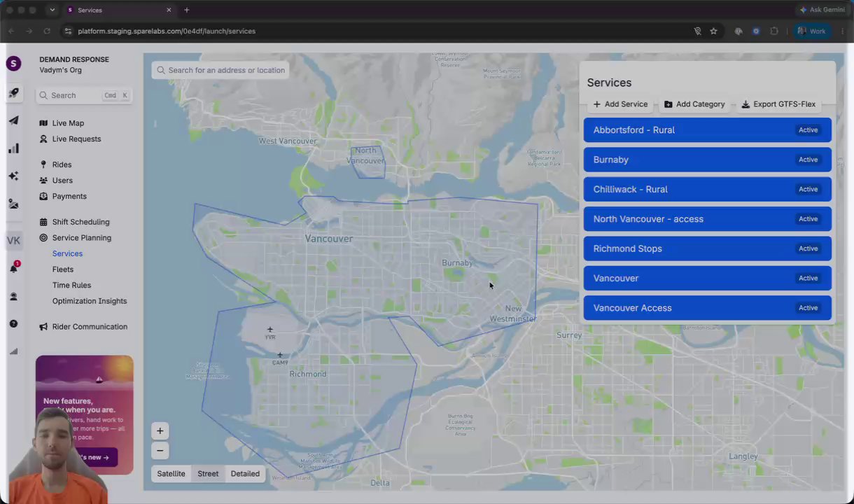The height and width of the screenshot is (504, 854).
Task: Go to Live Map in sidebar
Action: click(68, 123)
